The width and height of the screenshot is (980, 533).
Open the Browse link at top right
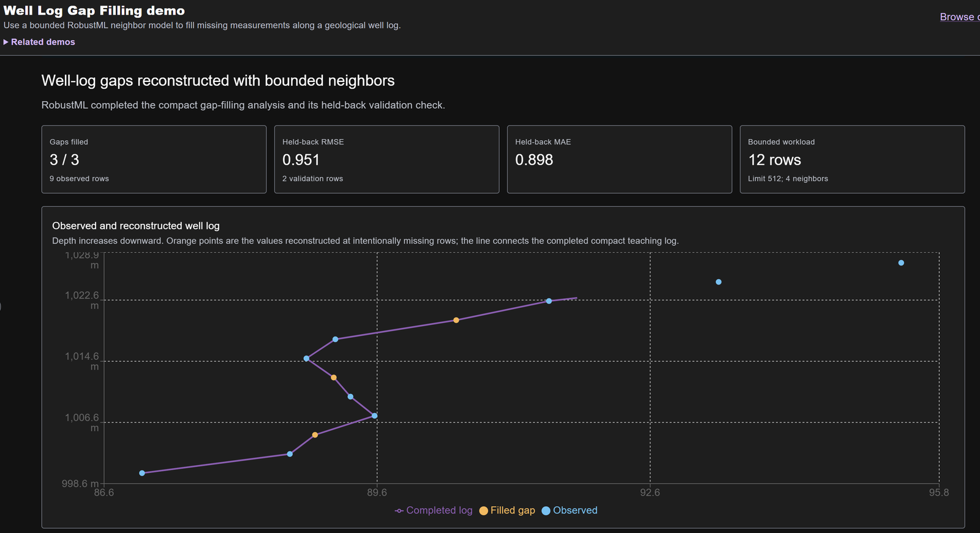960,17
